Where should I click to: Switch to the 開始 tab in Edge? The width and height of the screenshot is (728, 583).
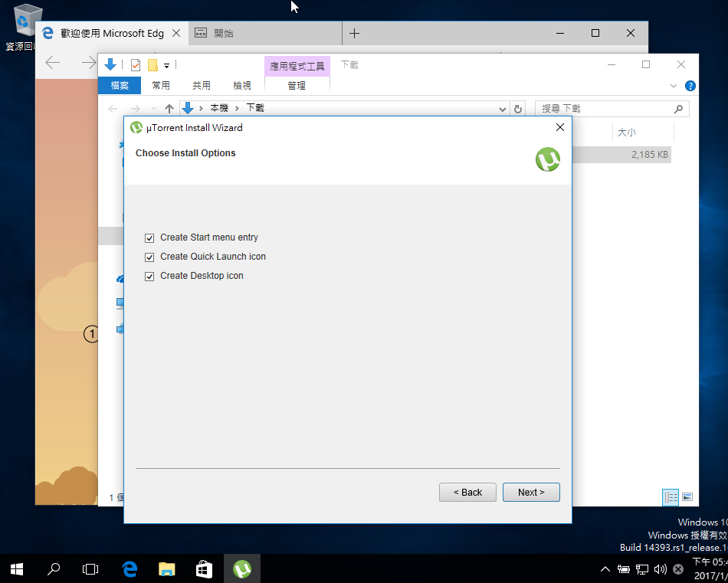pos(265,34)
